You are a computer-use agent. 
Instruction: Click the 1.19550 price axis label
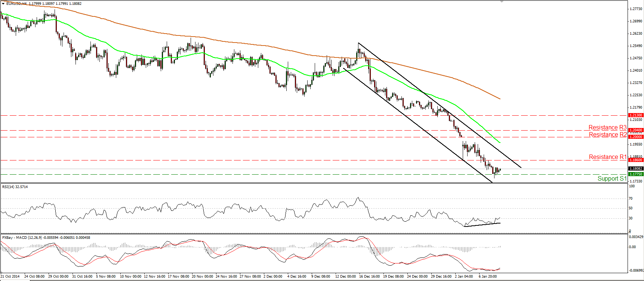(636, 144)
